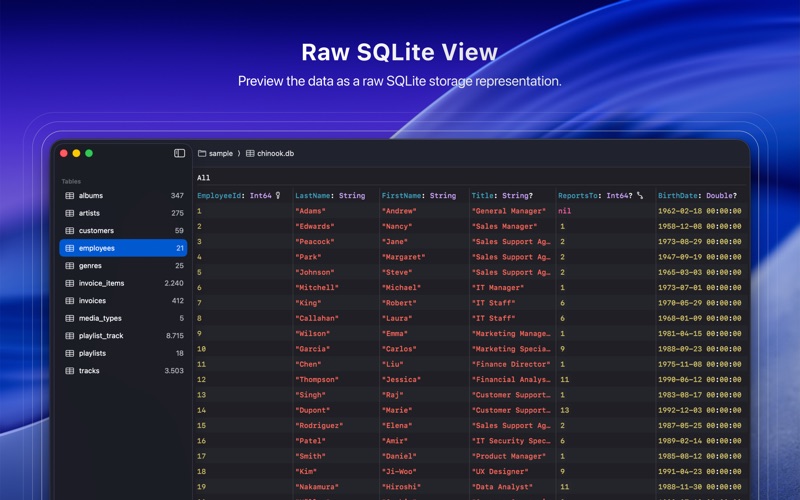Select the "Adams" last name cell
Image resolution: width=800 pixels, height=500 pixels.
(x=310, y=211)
